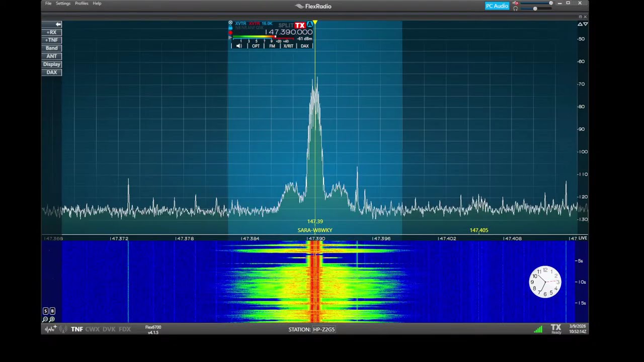Toggle the CWX status bar button
The width and height of the screenshot is (644, 362).
(93, 329)
